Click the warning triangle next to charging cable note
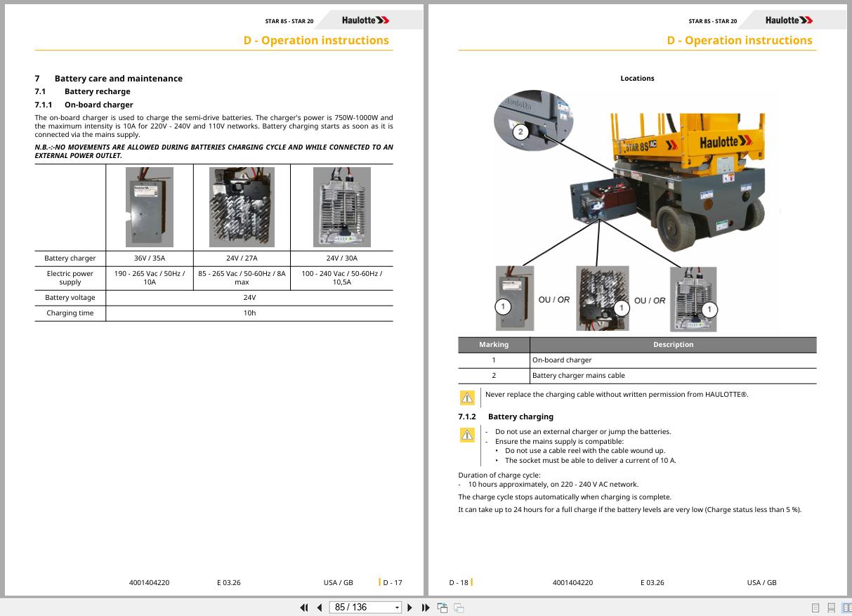The image size is (852, 616). click(467, 398)
